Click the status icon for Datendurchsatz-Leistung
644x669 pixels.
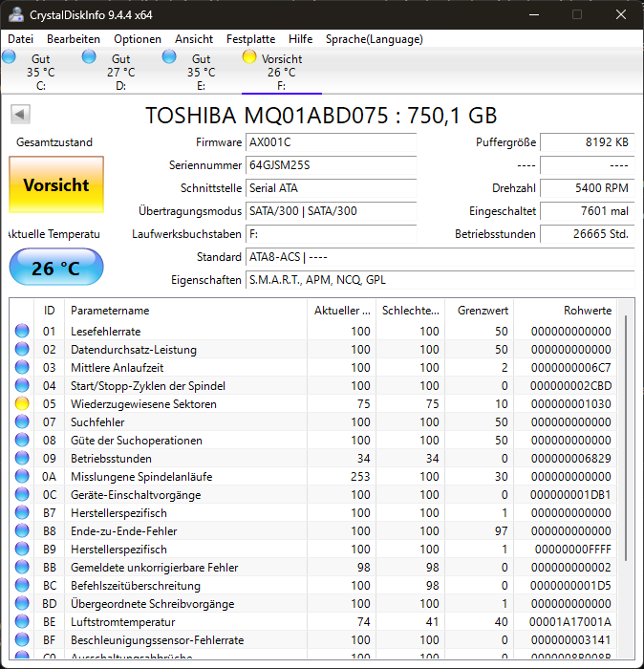click(x=22, y=350)
